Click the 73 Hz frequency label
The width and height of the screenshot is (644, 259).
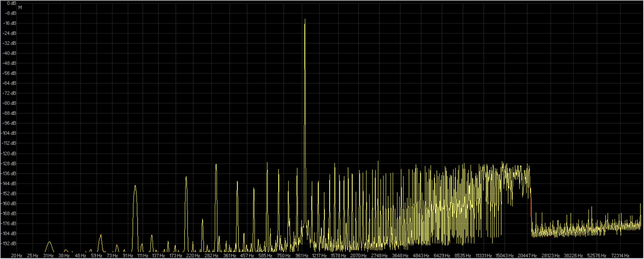[112, 256]
